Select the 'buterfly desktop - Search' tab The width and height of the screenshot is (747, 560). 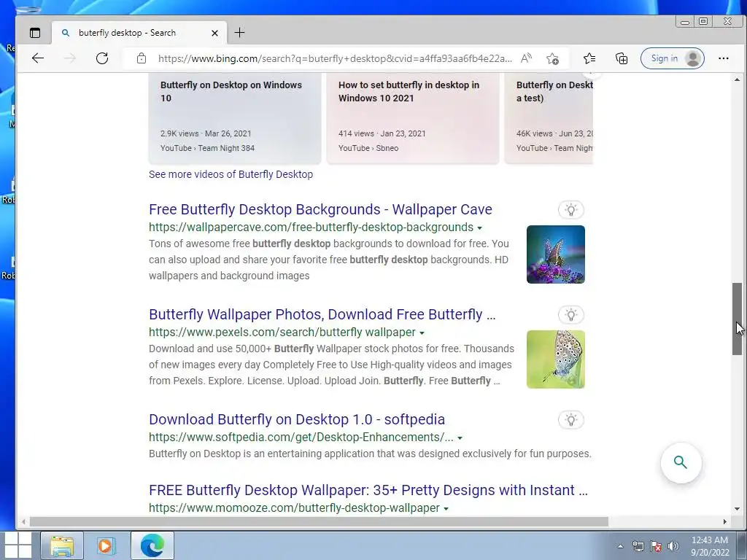point(139,33)
